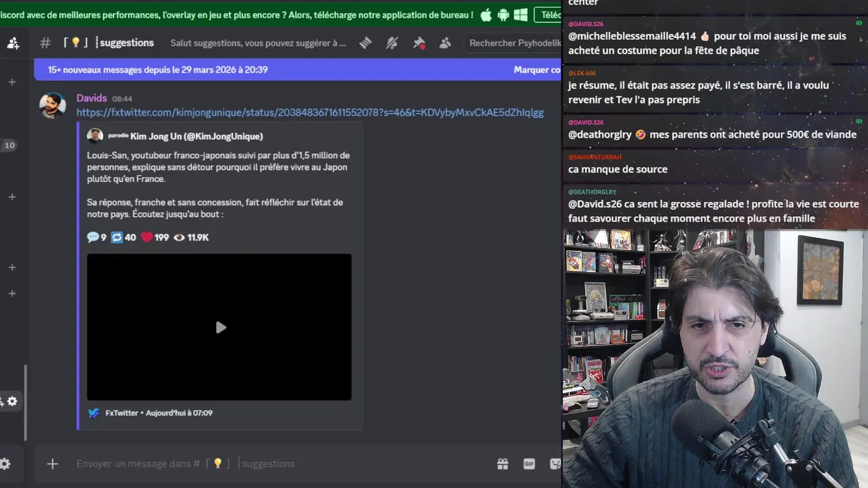Click the invite members icon top left
The image size is (868, 488).
[13, 43]
